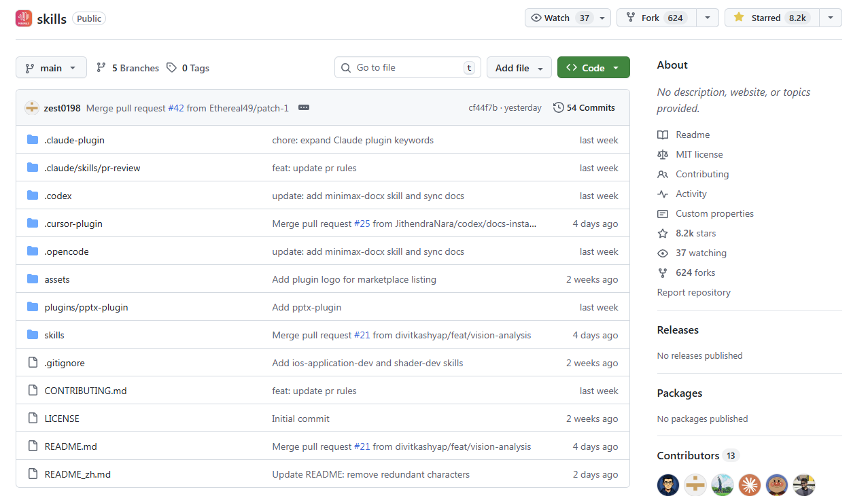The height and width of the screenshot is (496, 868).
Task: Open the .claude-plugin folder
Action: coord(74,140)
